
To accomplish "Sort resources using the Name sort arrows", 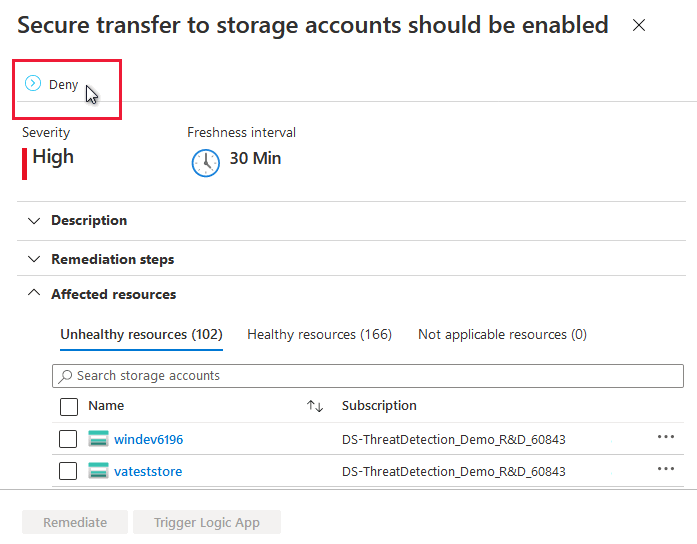I will (x=315, y=406).
